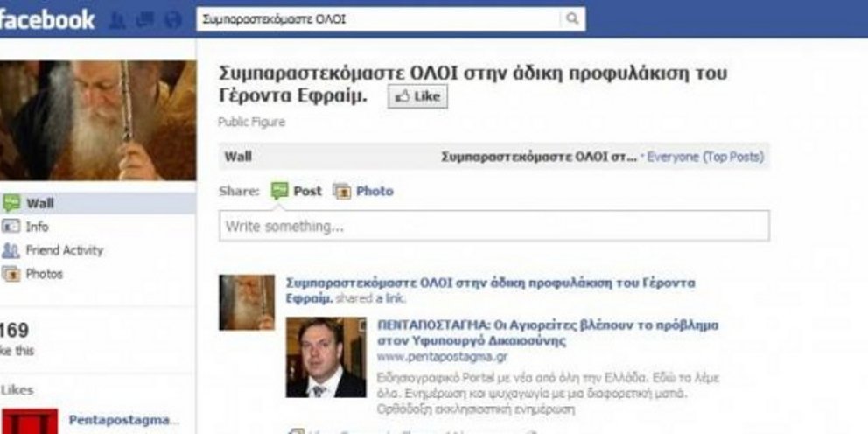The image size is (868, 434).
Task: Open the Everyone (Top Posts) filter
Action: coord(705,157)
